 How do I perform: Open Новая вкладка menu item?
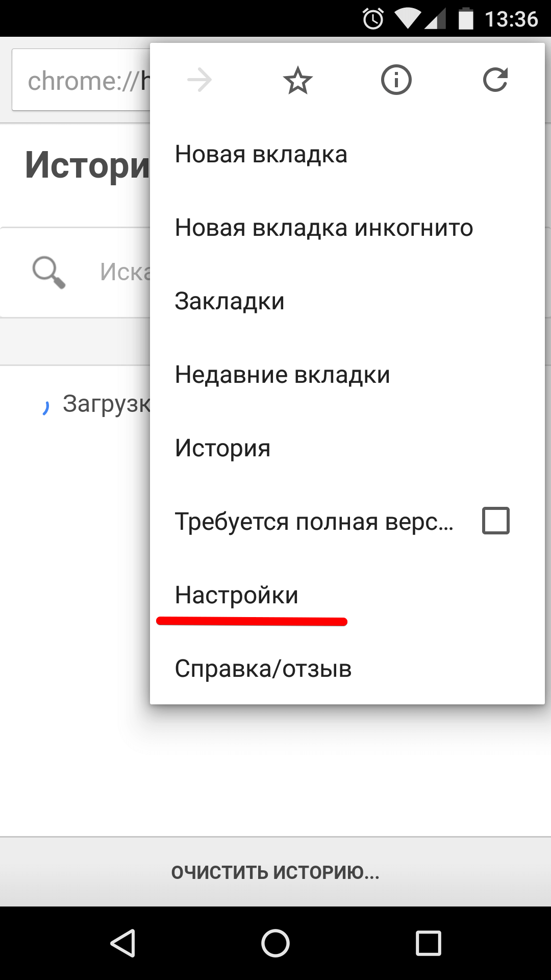click(261, 154)
